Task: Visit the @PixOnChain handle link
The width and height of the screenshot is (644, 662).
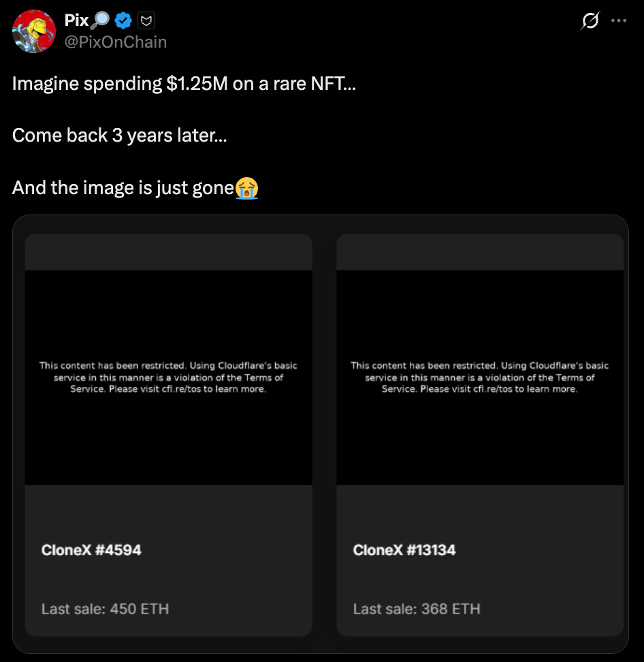Action: coord(116,42)
